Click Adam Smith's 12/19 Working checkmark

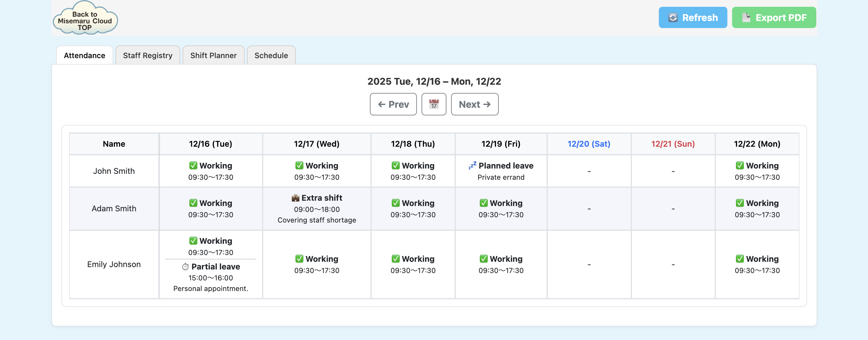(x=484, y=203)
